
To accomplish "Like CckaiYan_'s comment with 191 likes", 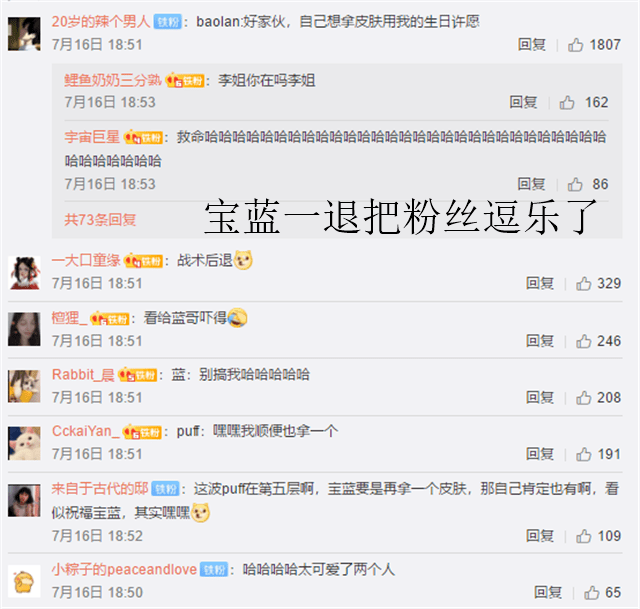I will click(584, 454).
